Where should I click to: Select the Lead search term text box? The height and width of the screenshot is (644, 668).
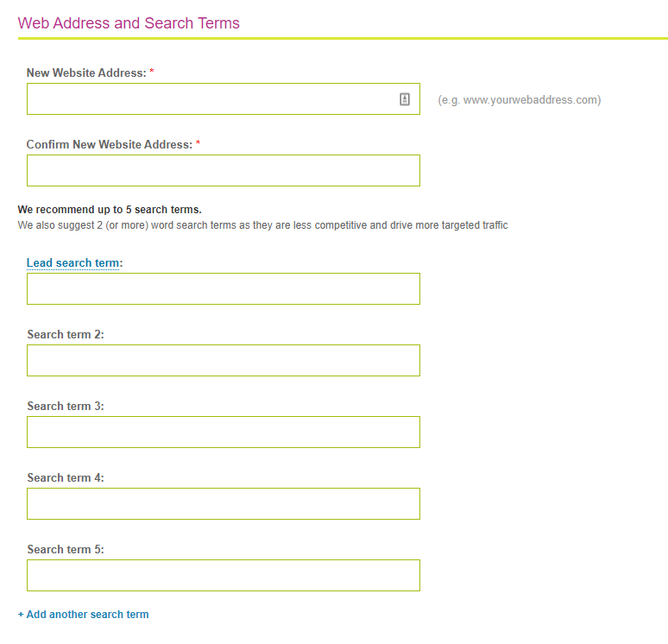click(223, 289)
